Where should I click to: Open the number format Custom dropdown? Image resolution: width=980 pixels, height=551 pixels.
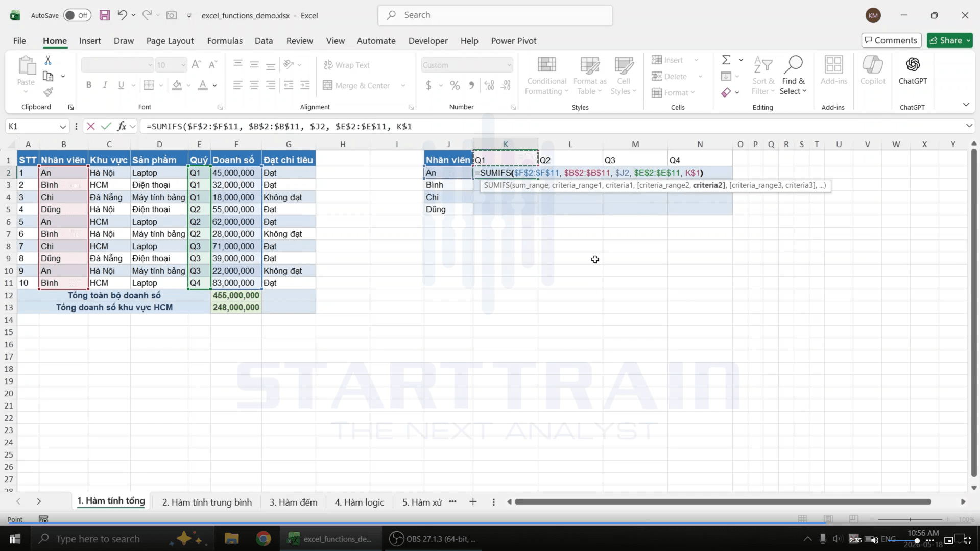(509, 65)
